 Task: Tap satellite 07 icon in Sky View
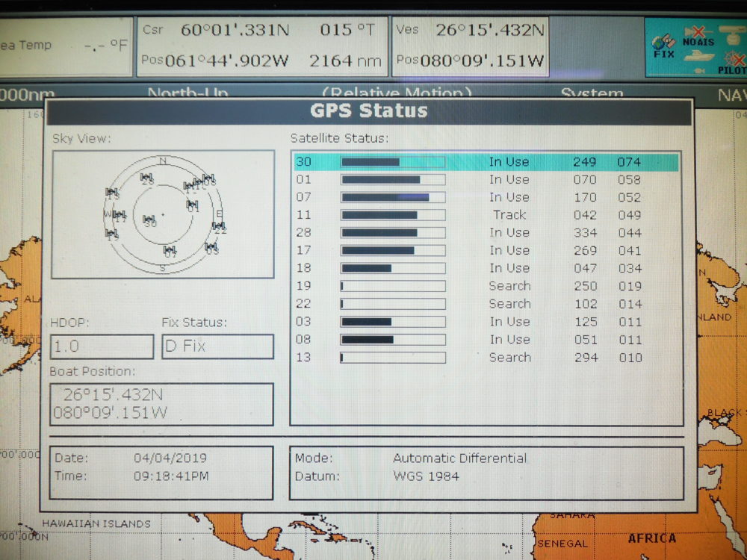(170, 251)
